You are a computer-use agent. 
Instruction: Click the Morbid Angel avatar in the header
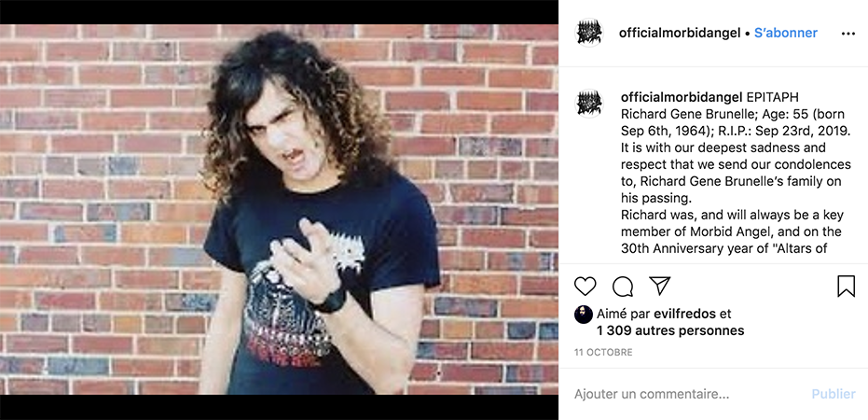click(x=589, y=33)
